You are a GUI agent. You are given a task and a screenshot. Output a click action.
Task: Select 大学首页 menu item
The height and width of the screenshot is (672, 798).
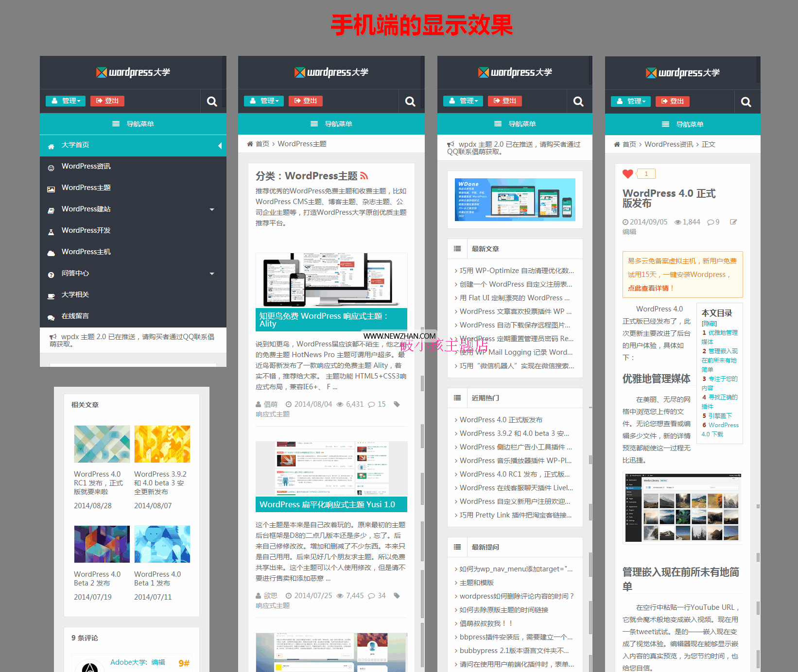coord(133,145)
